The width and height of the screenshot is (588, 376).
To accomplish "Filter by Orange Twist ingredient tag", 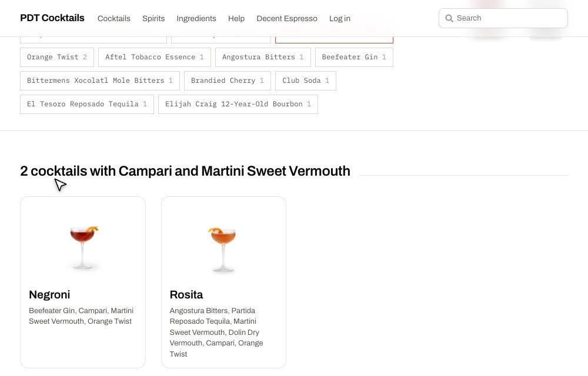I will tap(57, 57).
